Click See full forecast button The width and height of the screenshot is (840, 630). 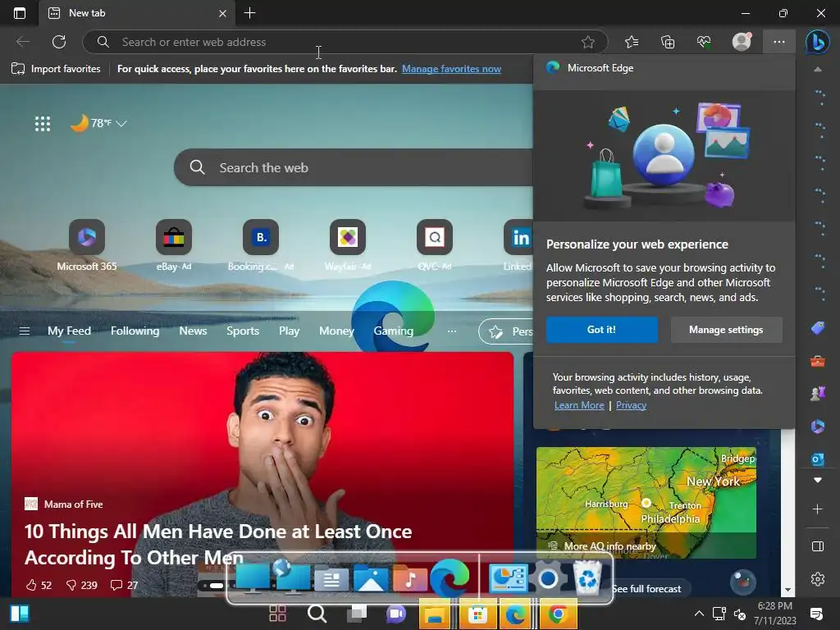click(x=646, y=589)
